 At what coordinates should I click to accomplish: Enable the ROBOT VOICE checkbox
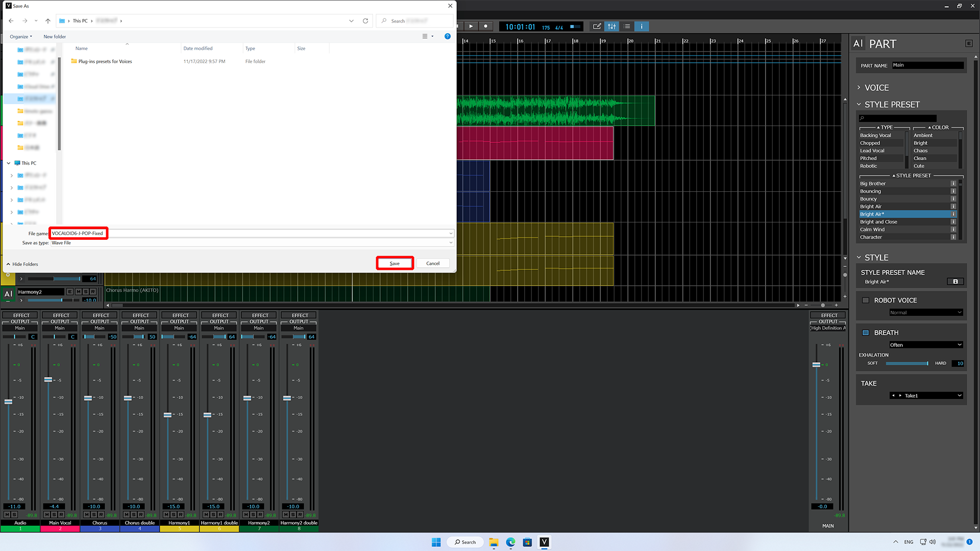[866, 300]
